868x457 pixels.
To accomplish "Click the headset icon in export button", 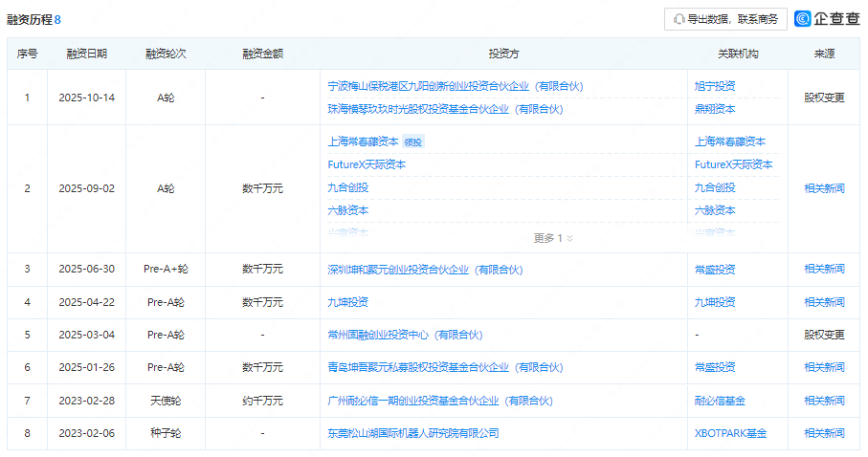I will click(679, 19).
